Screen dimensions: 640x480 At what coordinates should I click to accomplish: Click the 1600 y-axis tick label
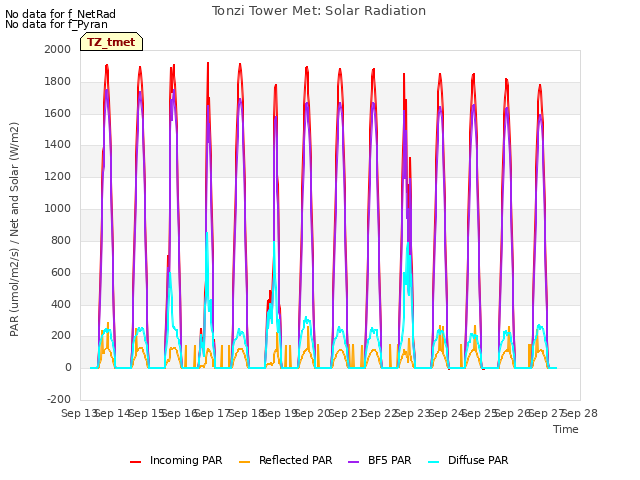pos(58,113)
